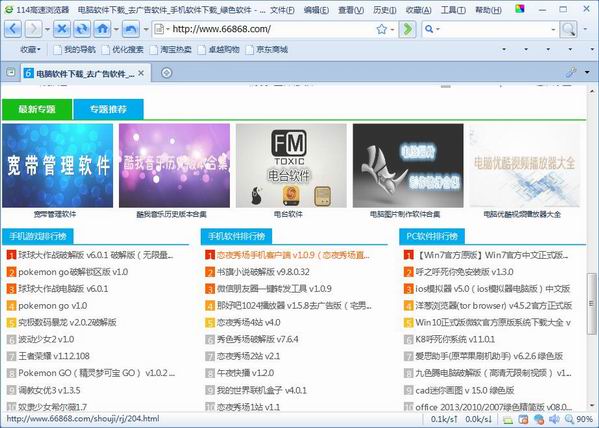This screenshot has width=599, height=428.
Task: Close the 电脑软件下载 tab
Action: tap(141, 73)
